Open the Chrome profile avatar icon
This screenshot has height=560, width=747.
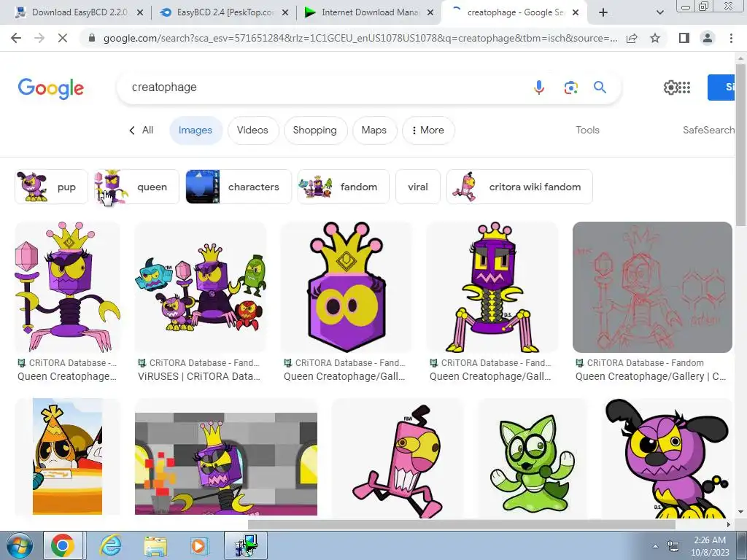pyautogui.click(x=708, y=38)
